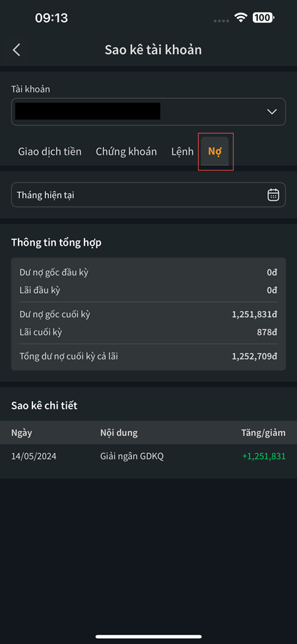
Task: Expand the account dropdown chevron
Action: click(x=271, y=112)
